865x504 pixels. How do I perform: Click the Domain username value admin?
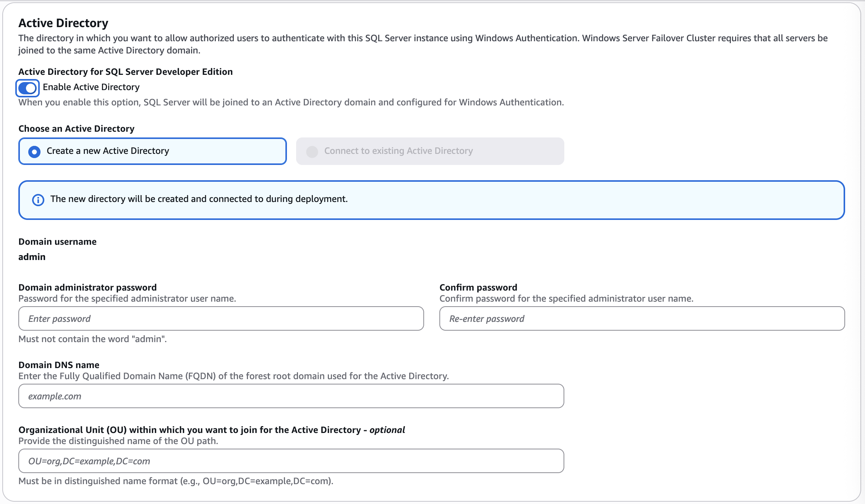point(32,257)
